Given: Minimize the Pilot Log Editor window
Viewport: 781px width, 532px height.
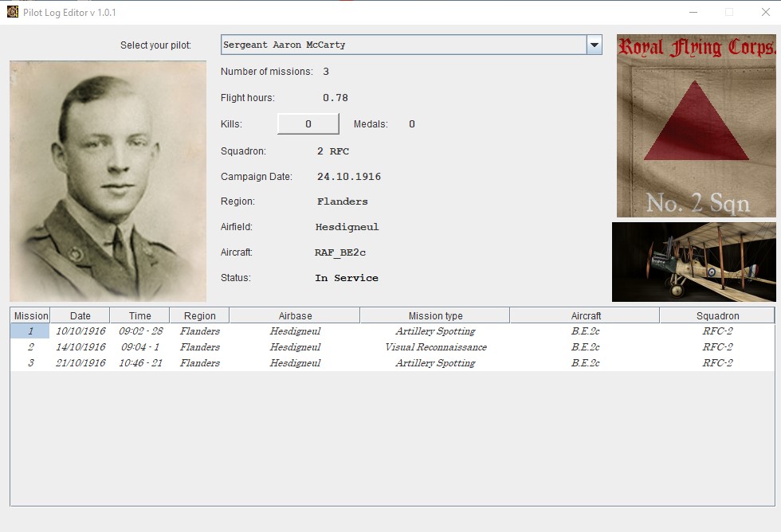Looking at the screenshot, I should (693, 12).
